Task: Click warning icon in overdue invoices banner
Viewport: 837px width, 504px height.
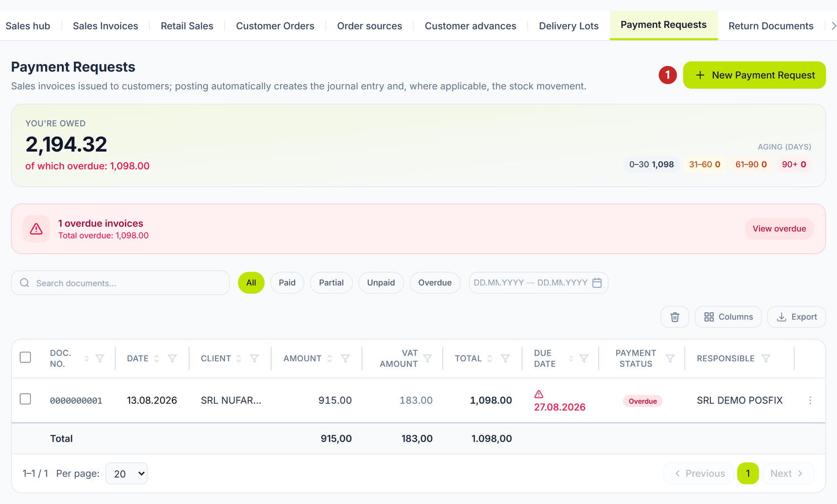Action: 36,229
